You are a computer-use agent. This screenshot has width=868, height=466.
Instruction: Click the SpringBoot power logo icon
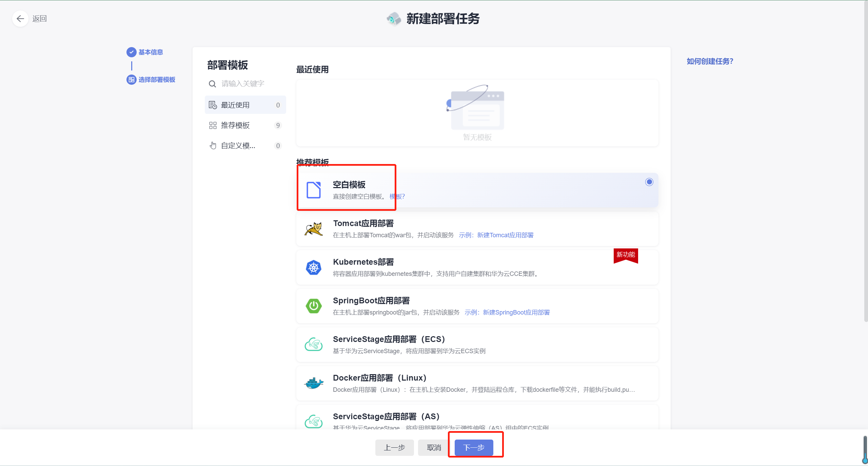point(314,306)
